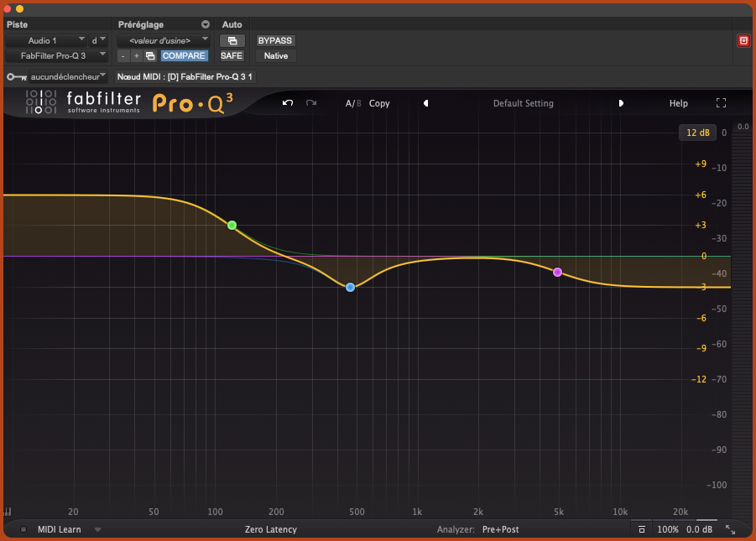
Task: Open the valeur d'usine preset dropdown
Action: [x=163, y=40]
